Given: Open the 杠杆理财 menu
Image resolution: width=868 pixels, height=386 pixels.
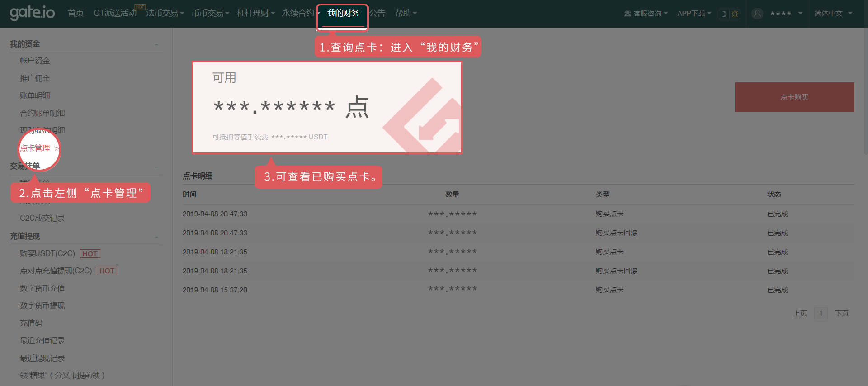Looking at the screenshot, I should click(255, 13).
